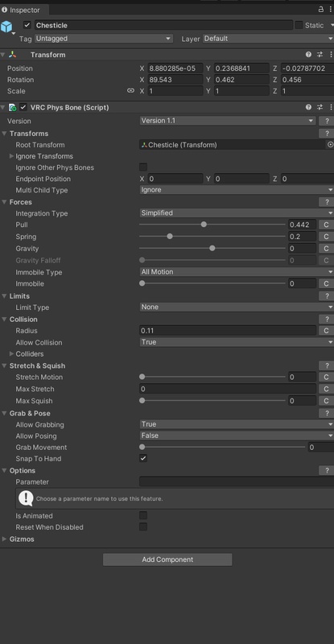Open VRC Phys Bone presets

[x=320, y=107]
